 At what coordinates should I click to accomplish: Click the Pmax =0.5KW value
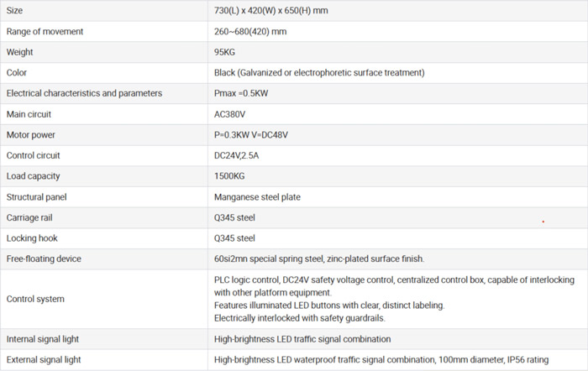[241, 93]
